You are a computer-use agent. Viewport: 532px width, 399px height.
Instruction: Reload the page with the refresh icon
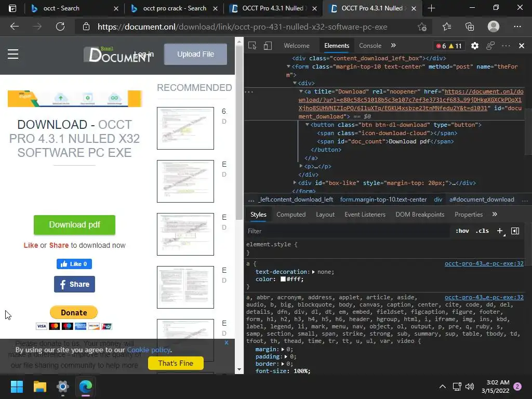[x=60, y=26]
